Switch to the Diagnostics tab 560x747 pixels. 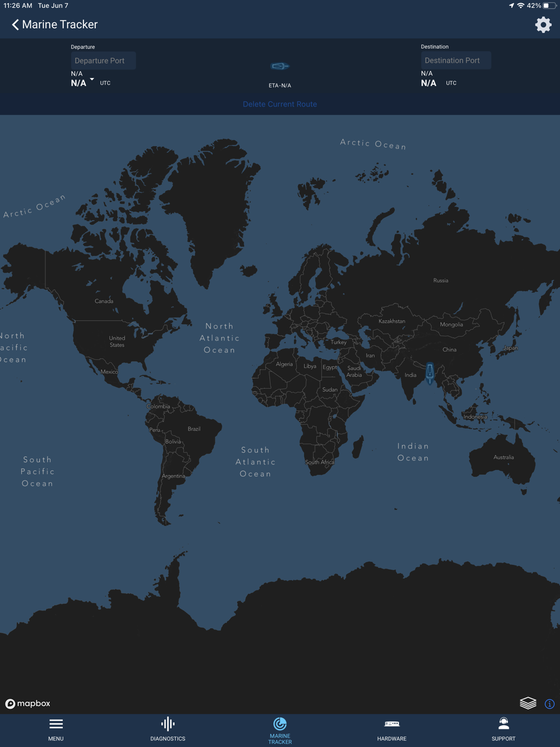[x=168, y=730]
